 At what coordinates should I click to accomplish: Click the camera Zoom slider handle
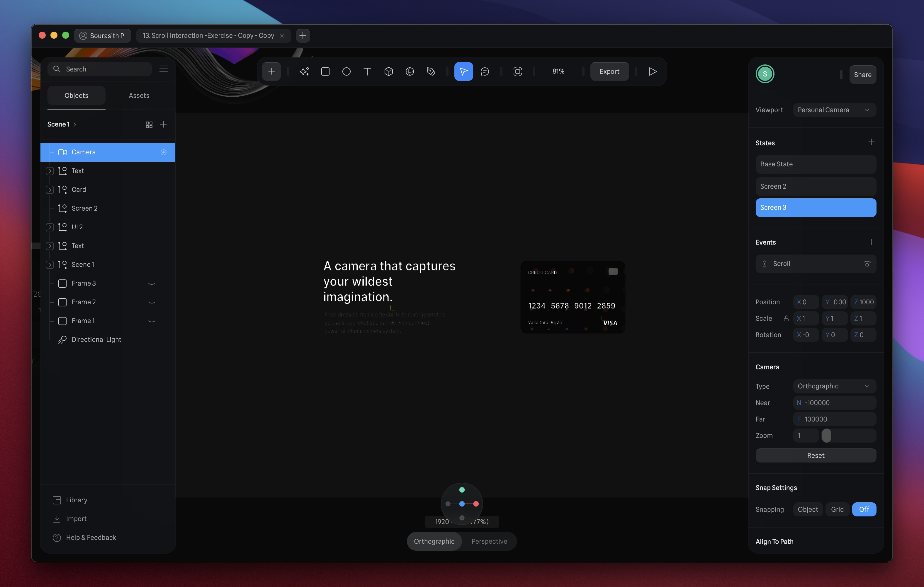tap(827, 436)
